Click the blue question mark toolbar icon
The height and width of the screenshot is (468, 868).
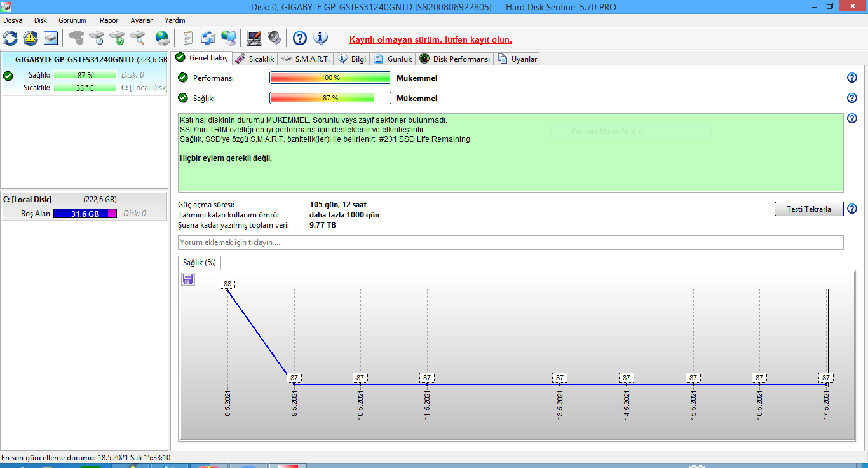(x=300, y=38)
